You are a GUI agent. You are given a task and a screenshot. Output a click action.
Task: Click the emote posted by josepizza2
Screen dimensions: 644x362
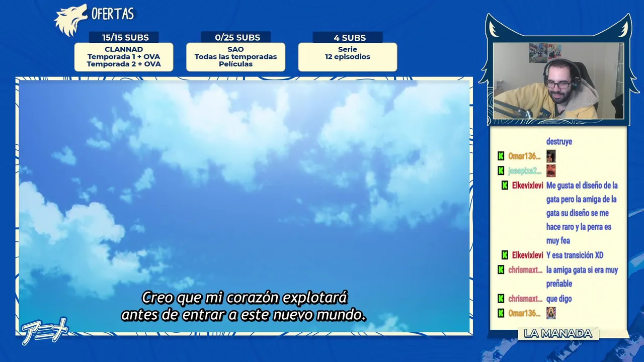551,170
